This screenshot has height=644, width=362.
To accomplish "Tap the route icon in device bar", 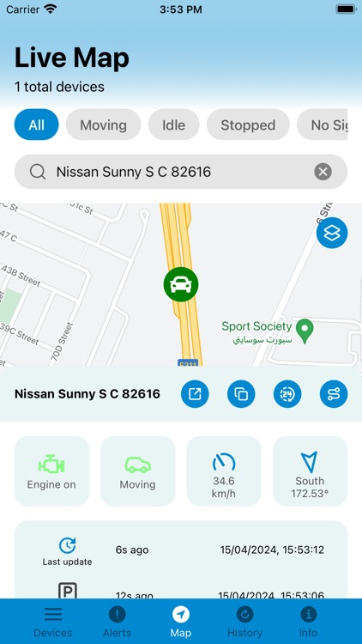I will pyautogui.click(x=334, y=394).
